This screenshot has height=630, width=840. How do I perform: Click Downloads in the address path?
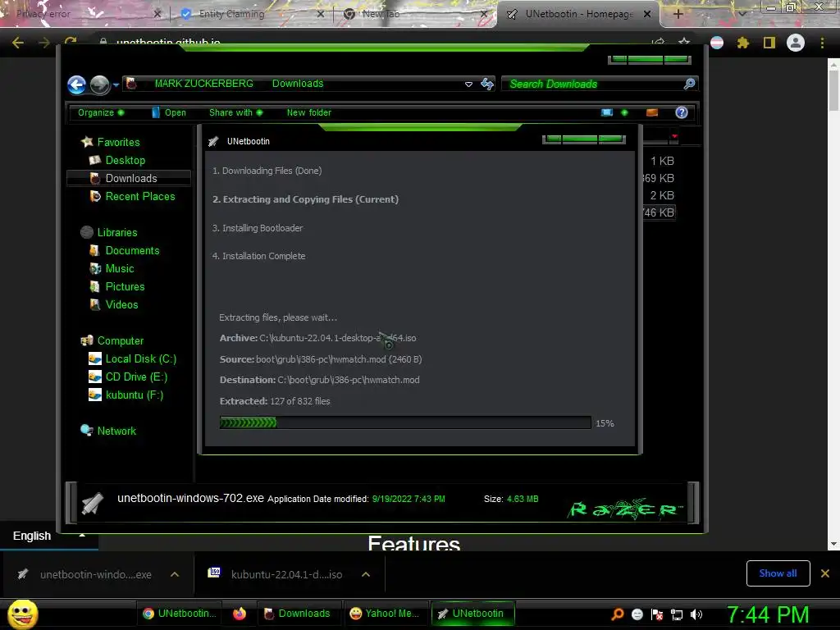coord(297,84)
